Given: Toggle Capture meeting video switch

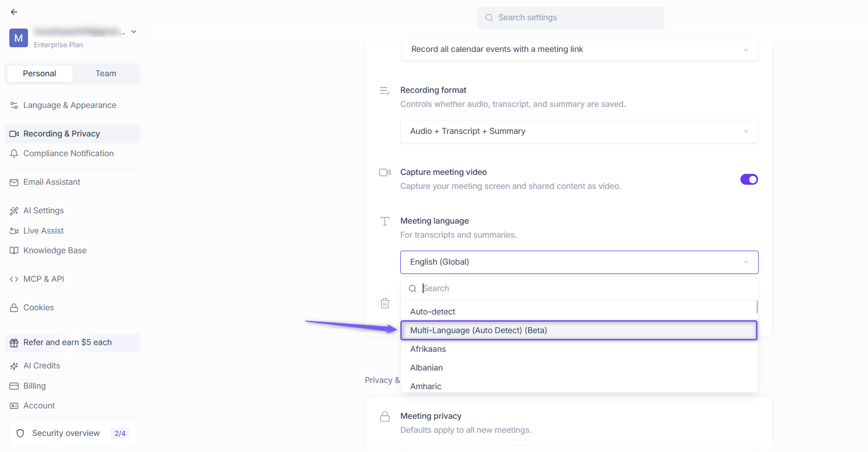Looking at the screenshot, I should [749, 180].
